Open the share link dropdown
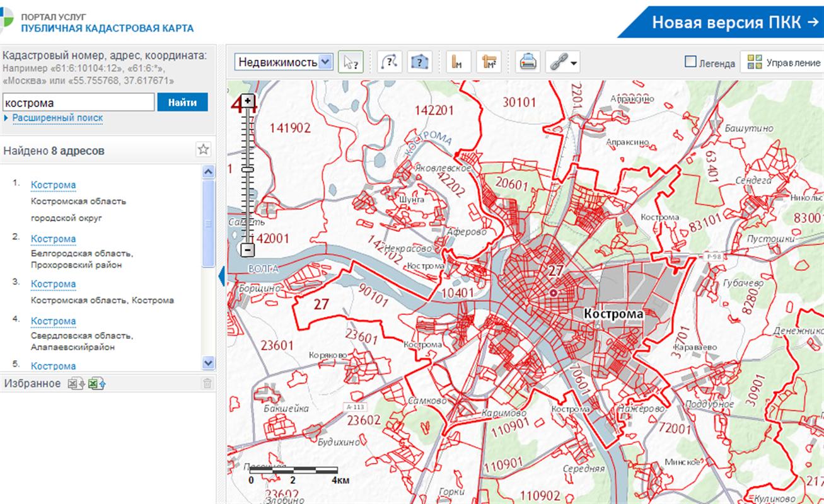 tap(562, 62)
